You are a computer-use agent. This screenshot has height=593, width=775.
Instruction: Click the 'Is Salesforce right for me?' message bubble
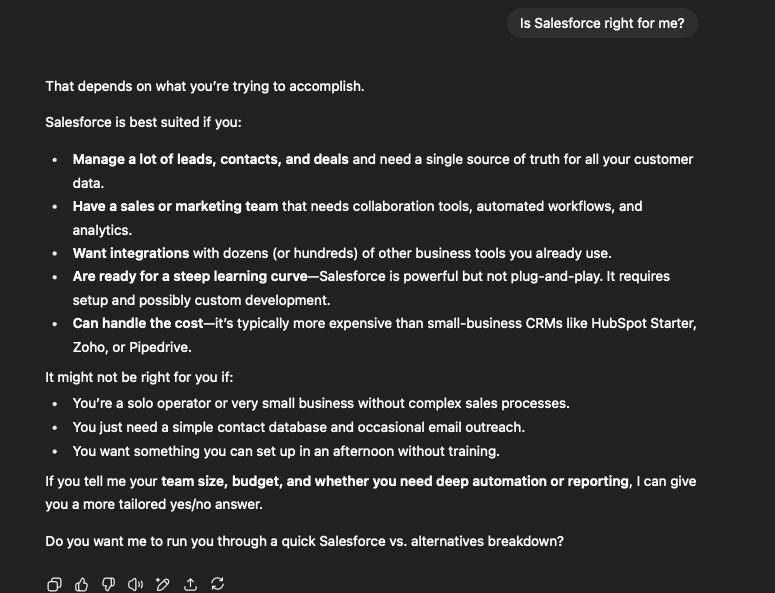click(602, 23)
